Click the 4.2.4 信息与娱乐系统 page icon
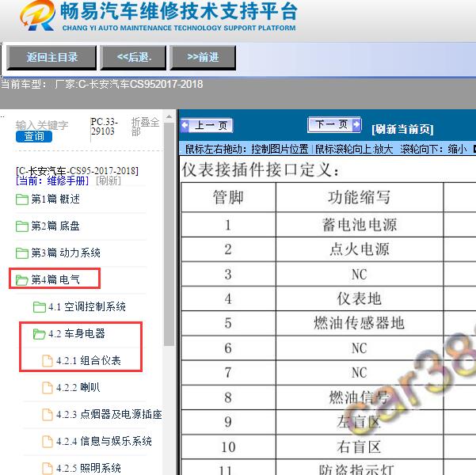This screenshot has height=475, width=476. coord(48,441)
